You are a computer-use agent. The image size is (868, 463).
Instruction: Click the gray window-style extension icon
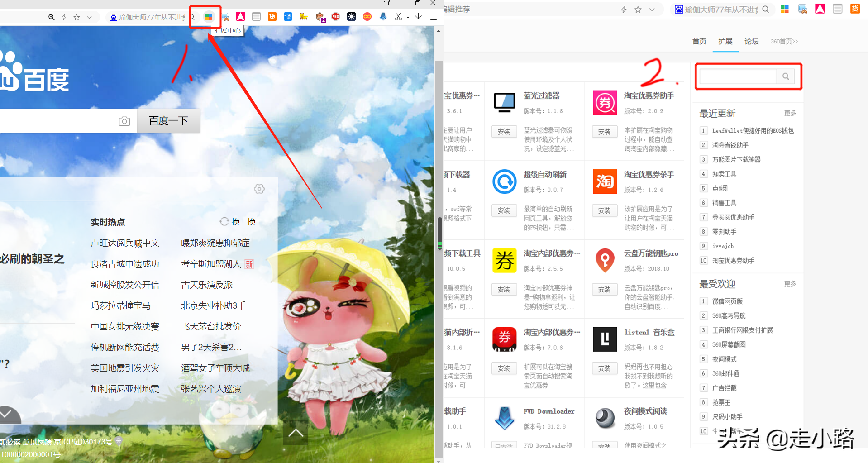tap(256, 17)
